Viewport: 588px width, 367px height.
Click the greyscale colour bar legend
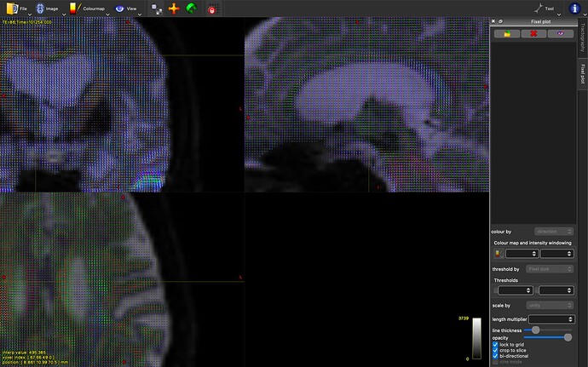point(476,338)
